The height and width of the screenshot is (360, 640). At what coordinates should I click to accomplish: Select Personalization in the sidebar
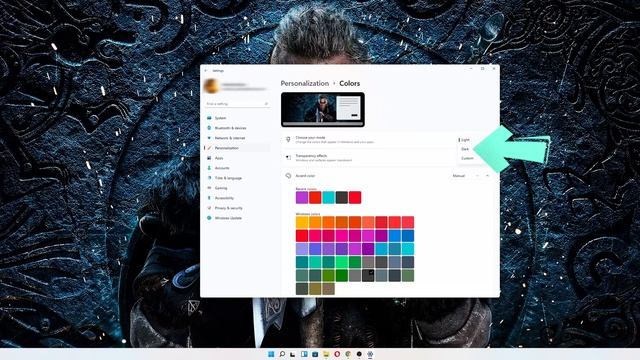click(237, 148)
